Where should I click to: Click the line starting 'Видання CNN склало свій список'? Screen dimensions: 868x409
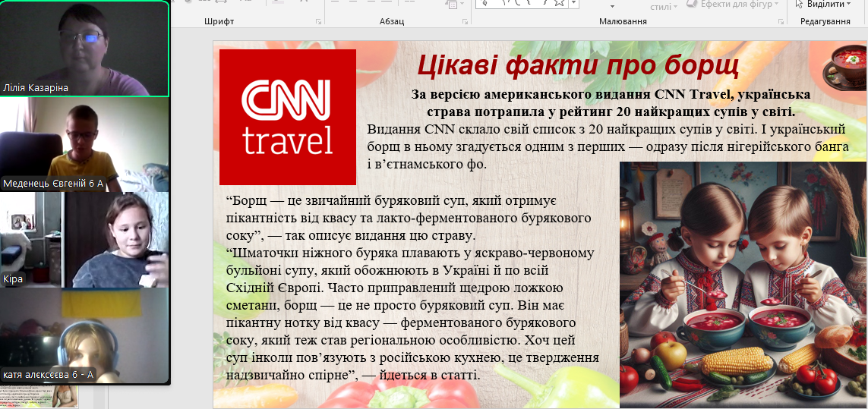click(x=606, y=130)
